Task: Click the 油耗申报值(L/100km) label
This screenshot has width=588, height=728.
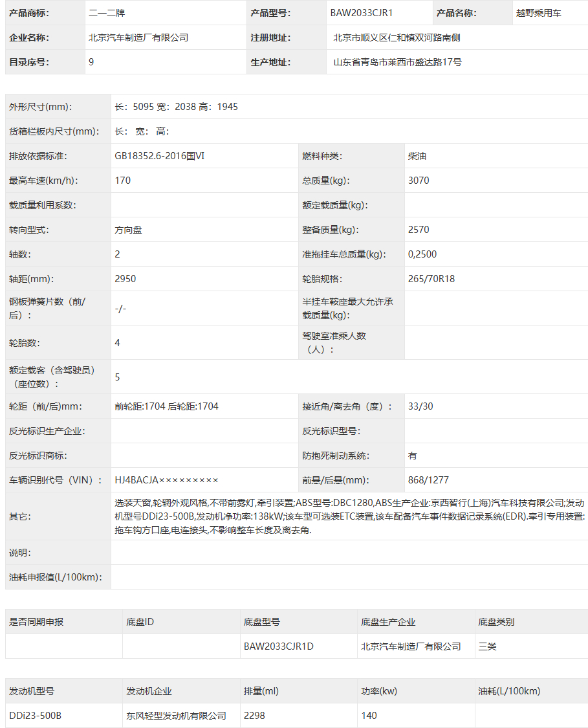Action: click(x=55, y=577)
